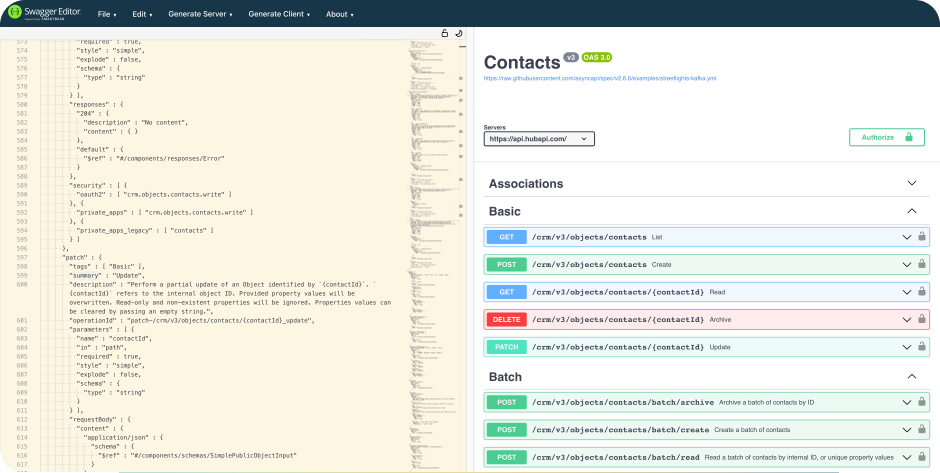940x473 pixels.
Task: Click editor line number 597
Action: 22,257
